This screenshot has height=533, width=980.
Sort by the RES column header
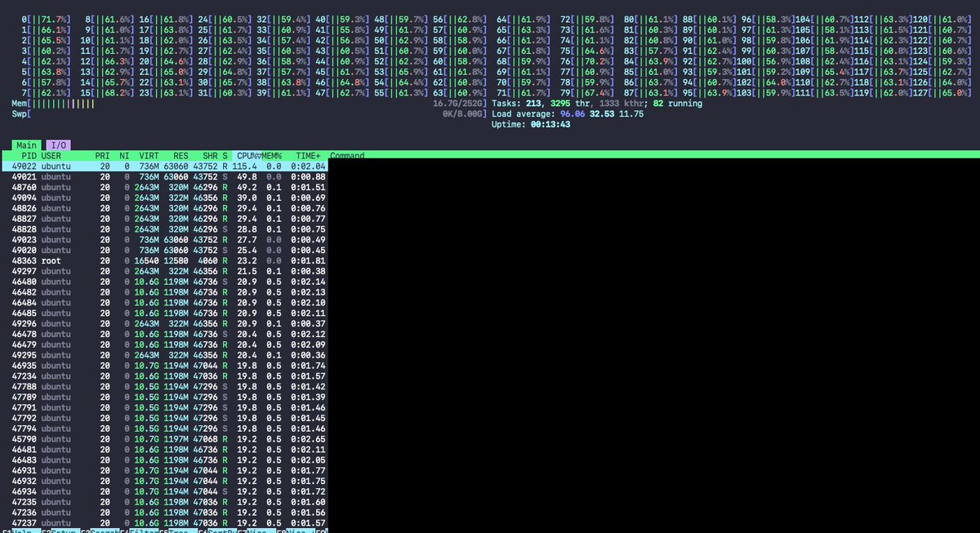pos(180,155)
